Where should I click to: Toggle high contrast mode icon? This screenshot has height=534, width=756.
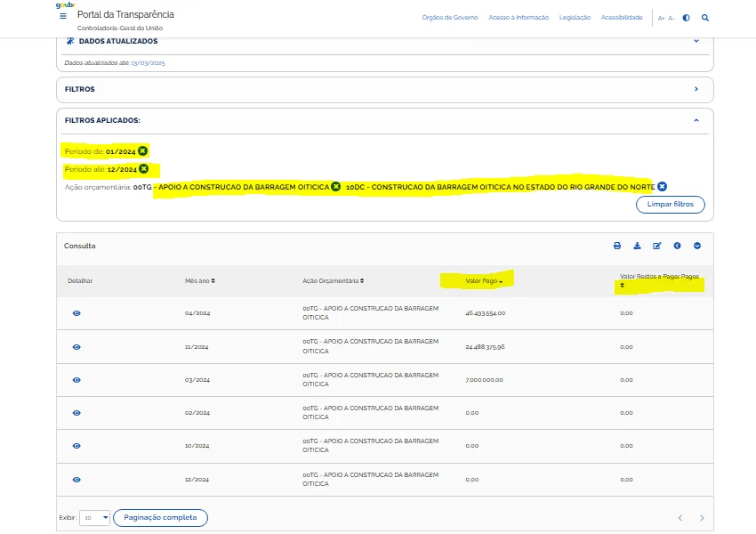coord(686,18)
